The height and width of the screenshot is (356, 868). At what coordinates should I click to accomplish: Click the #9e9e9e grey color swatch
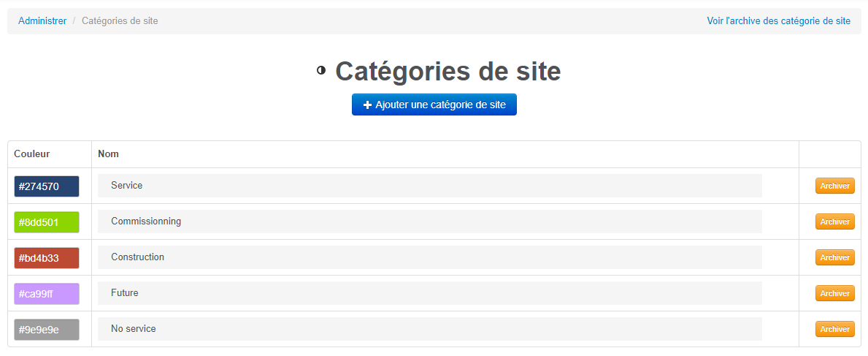[47, 330]
